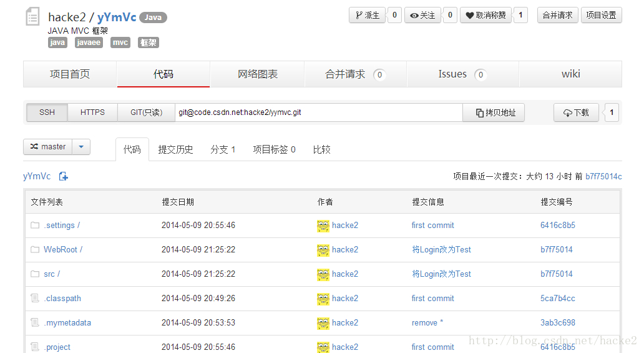Click hacke2 avatar in the .settings row

pos(323,226)
